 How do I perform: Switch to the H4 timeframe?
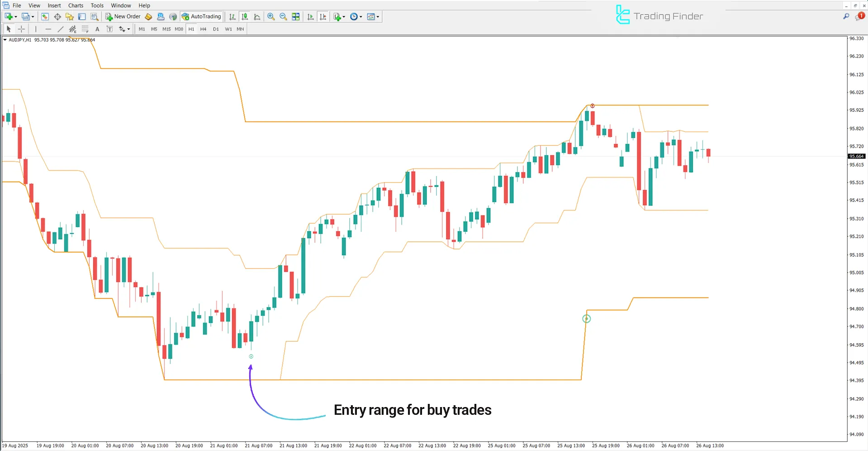[203, 29]
